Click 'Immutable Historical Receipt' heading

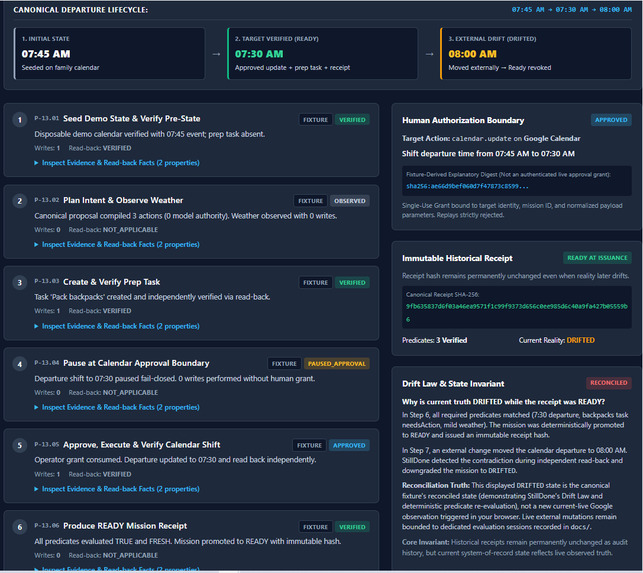click(457, 258)
